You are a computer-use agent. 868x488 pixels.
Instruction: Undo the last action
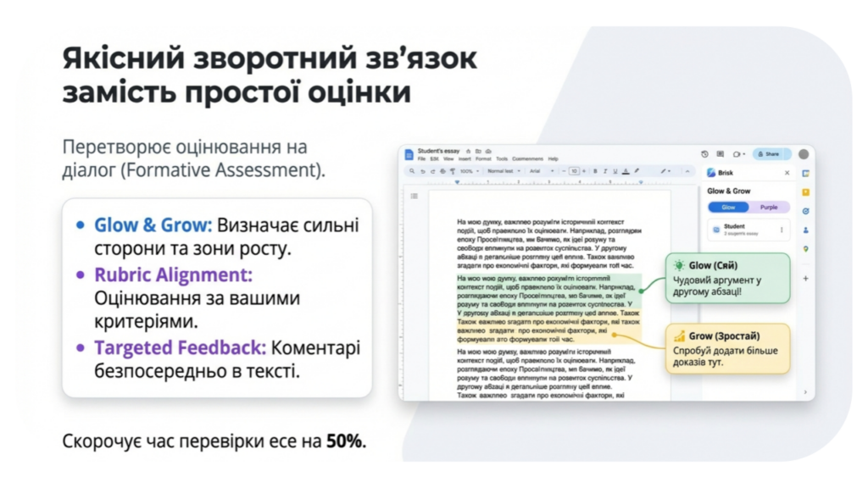click(x=423, y=171)
